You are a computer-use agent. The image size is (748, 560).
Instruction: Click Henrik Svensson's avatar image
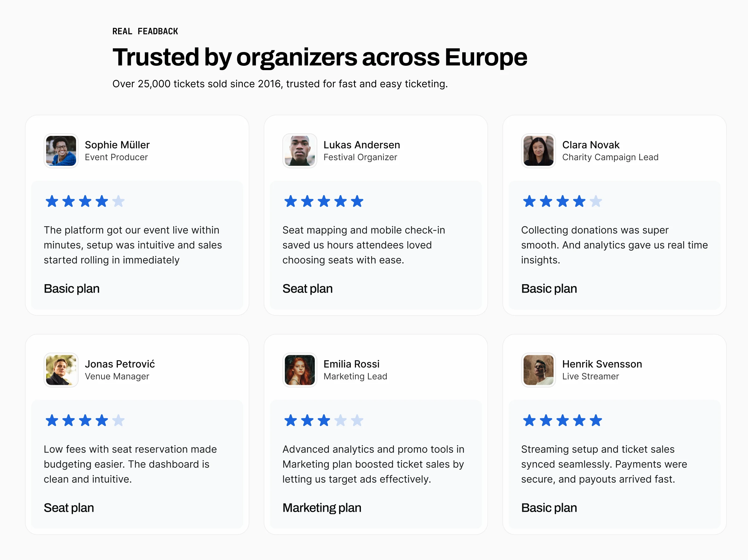pos(538,370)
